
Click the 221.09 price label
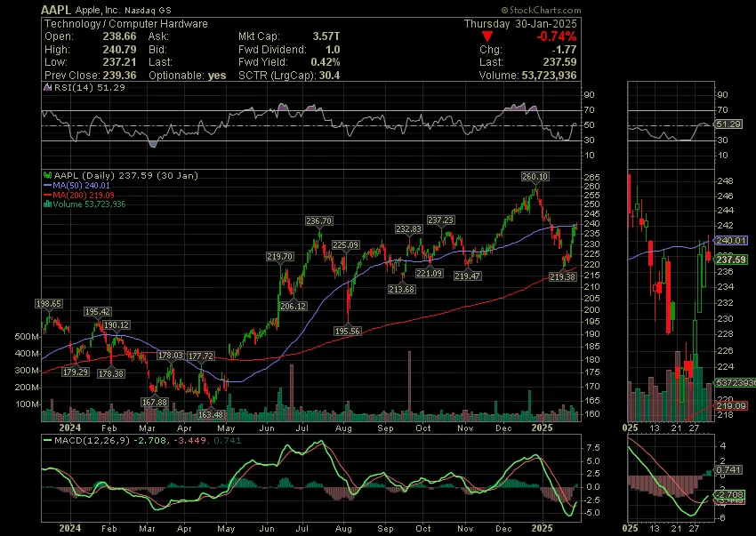[429, 273]
